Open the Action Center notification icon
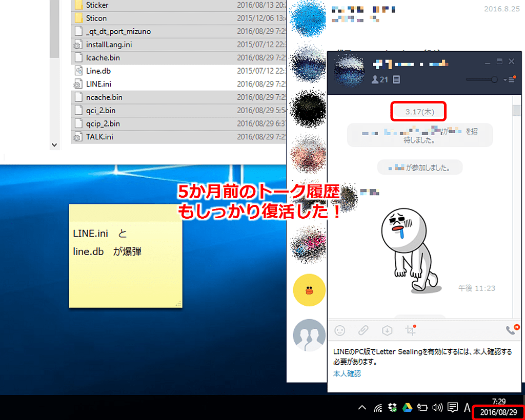The height and width of the screenshot is (420, 525). click(x=453, y=407)
